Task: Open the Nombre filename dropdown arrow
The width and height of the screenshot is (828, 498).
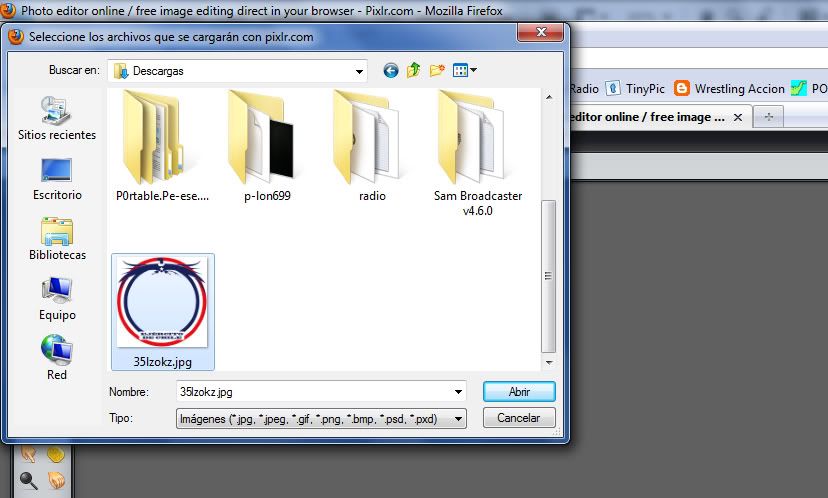Action: coord(458,392)
